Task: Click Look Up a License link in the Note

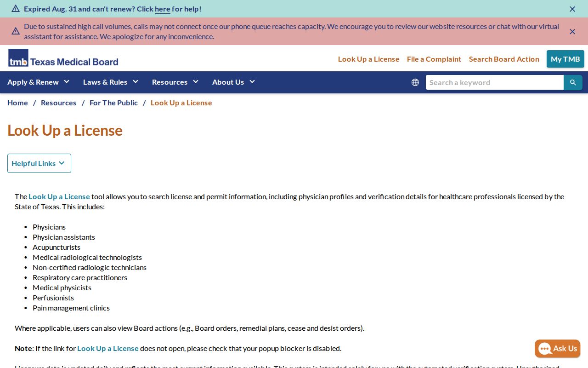Action: coord(108,348)
